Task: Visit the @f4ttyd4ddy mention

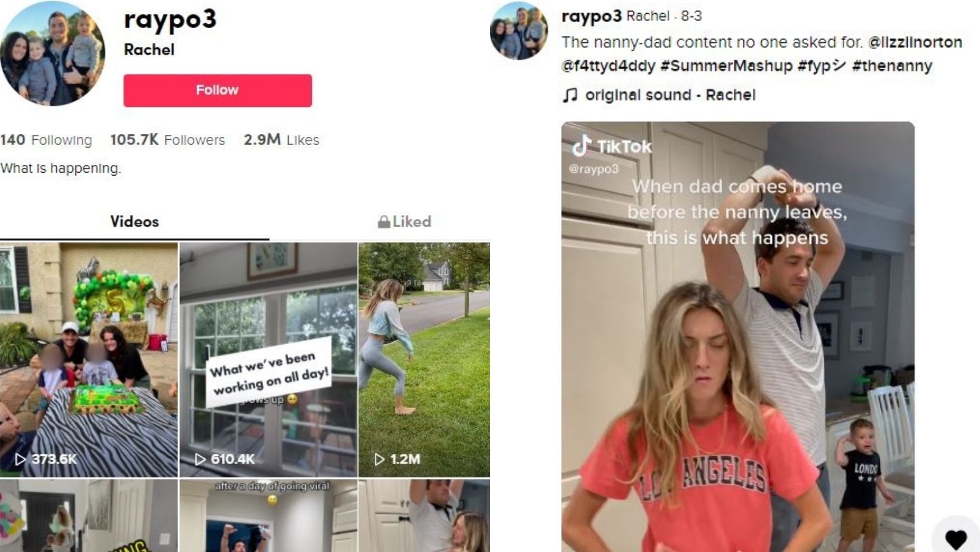Action: tap(608, 66)
